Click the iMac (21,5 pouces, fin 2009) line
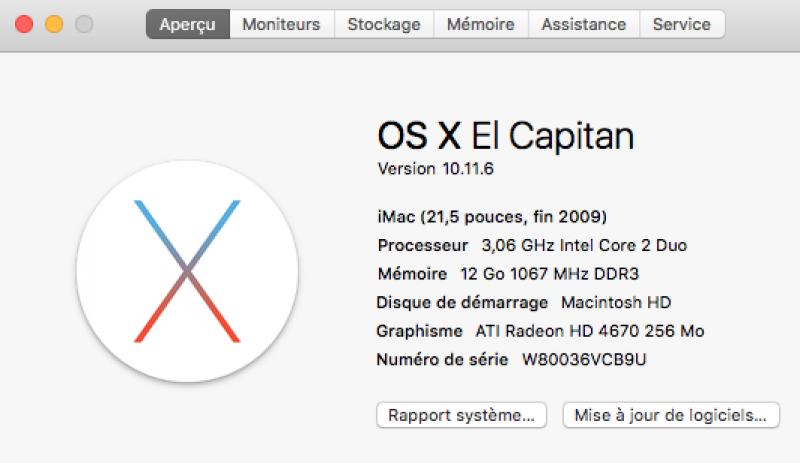This screenshot has height=463, width=800. [492, 216]
